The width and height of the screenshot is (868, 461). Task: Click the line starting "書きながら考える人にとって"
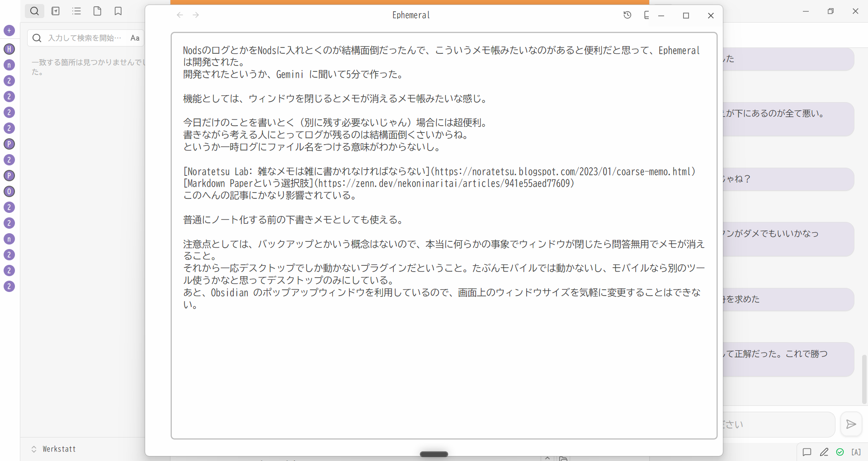326,135
